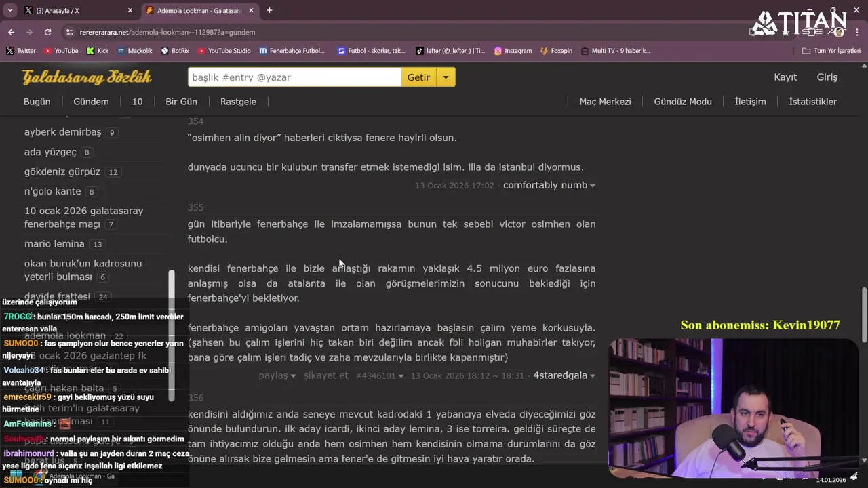Viewport: 868px width, 488px height.
Task: Open the Instagram bookmark
Action: [x=513, y=51]
